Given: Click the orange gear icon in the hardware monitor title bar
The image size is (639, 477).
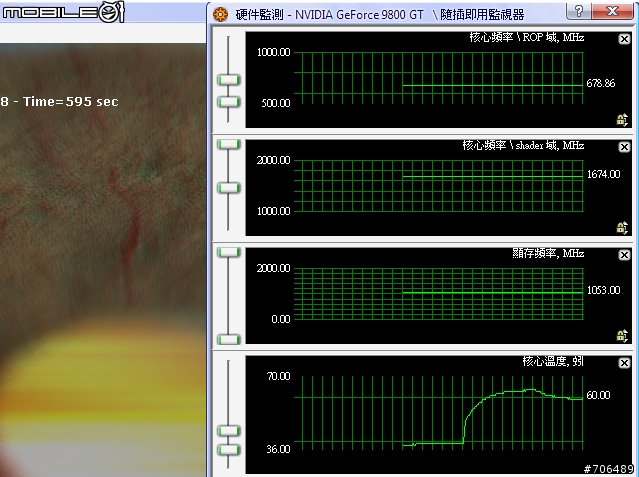Looking at the screenshot, I should pyautogui.click(x=220, y=15).
